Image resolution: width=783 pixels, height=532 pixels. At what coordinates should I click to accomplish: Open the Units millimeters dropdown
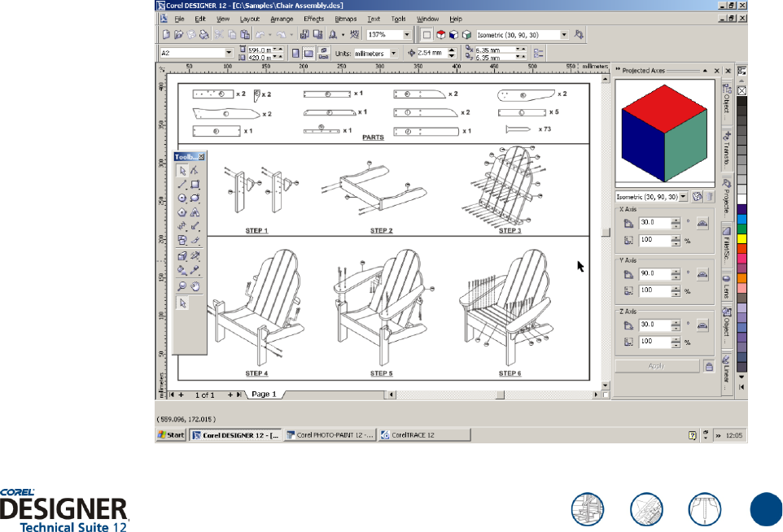[393, 53]
